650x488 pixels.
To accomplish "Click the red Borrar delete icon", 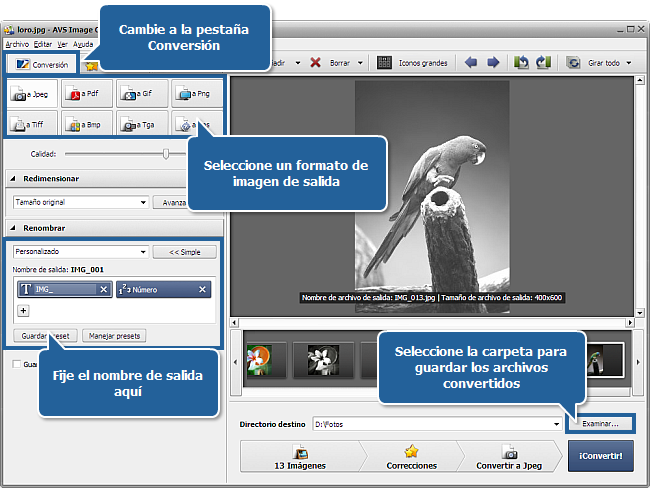I will tap(315, 62).
